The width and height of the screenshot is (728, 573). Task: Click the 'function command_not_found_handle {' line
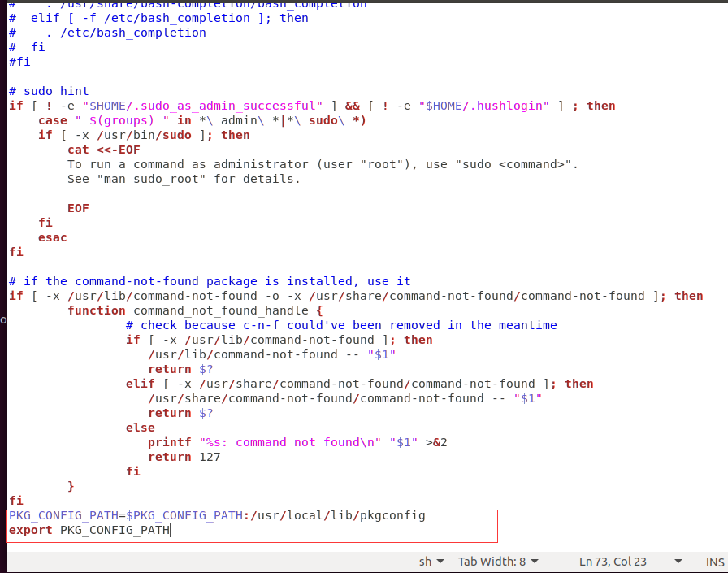pos(195,310)
